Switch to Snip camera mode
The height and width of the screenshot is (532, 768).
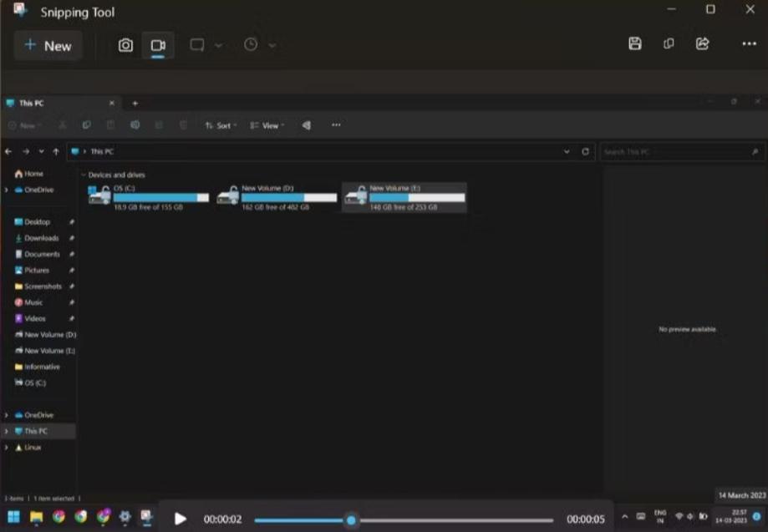[x=125, y=45]
